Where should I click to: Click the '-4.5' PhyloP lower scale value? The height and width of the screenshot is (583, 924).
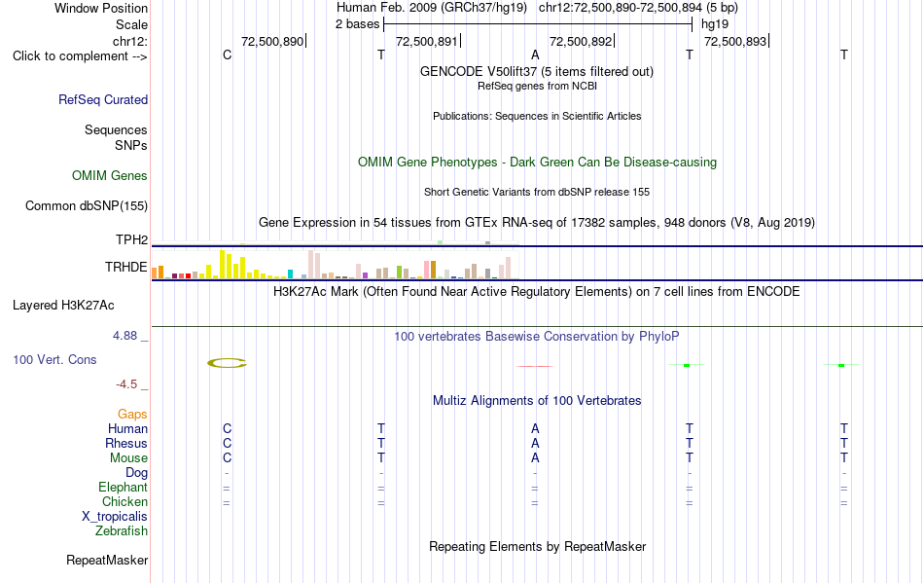[x=126, y=384]
